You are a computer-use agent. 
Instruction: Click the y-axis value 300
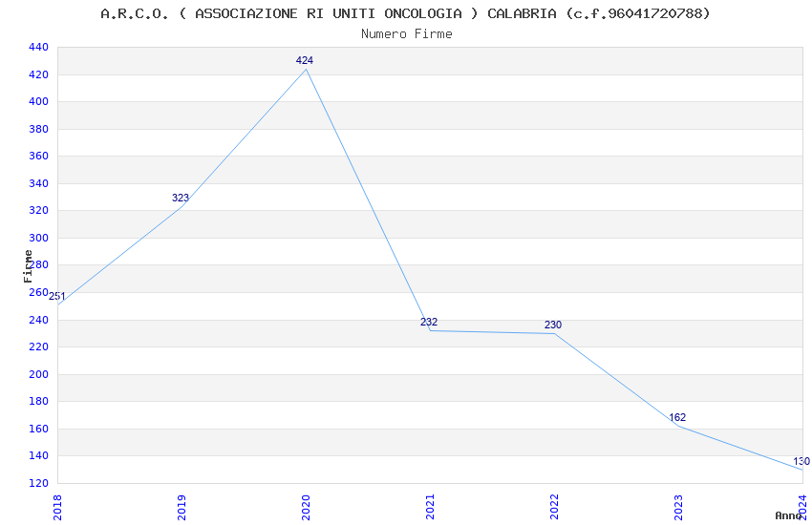tap(38, 238)
